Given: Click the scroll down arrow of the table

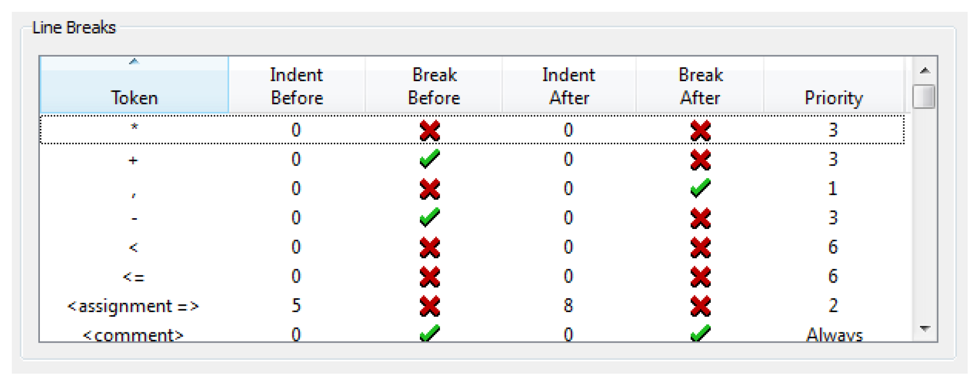Looking at the screenshot, I should (924, 328).
